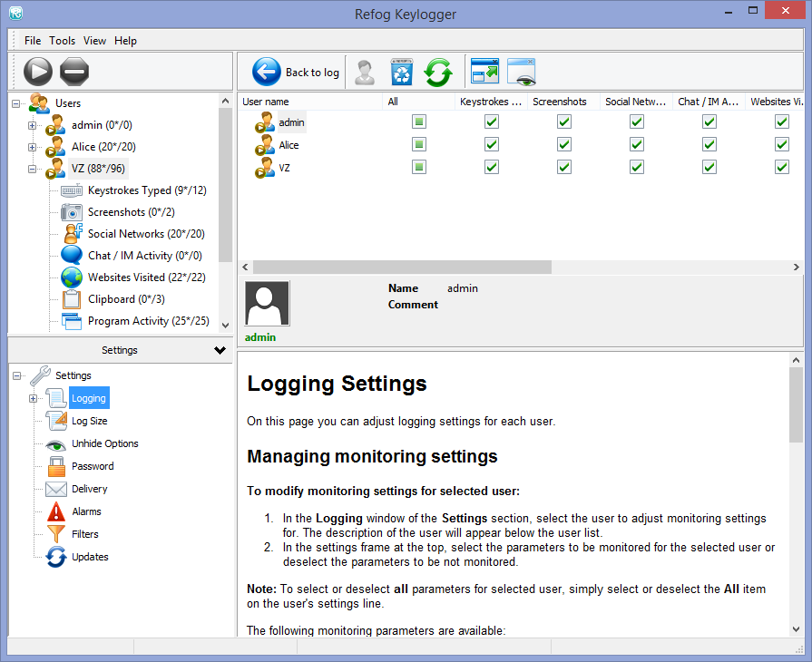Click the Keystrokes column header
The width and height of the screenshot is (812, 662).
pos(491,102)
